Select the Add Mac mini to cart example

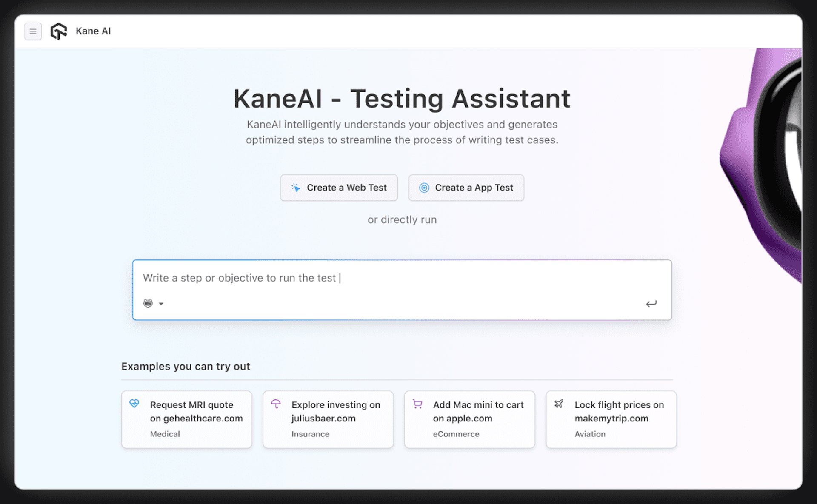coord(469,419)
